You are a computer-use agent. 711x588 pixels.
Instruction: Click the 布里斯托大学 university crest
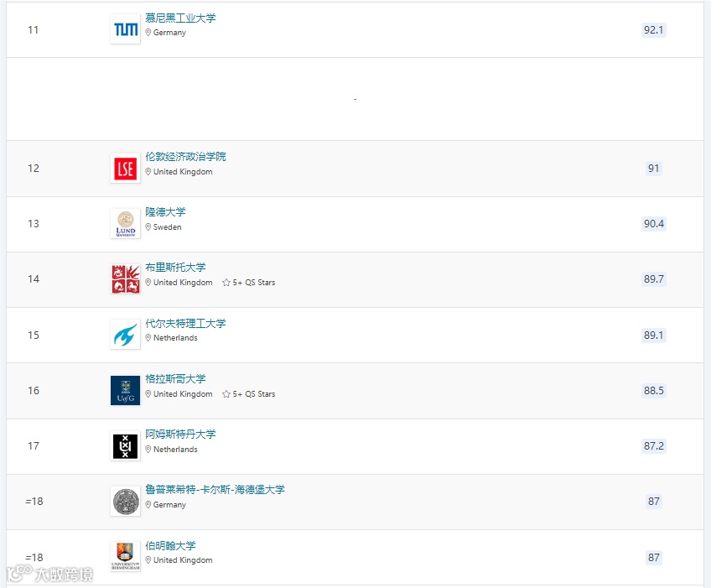pyautogui.click(x=125, y=278)
